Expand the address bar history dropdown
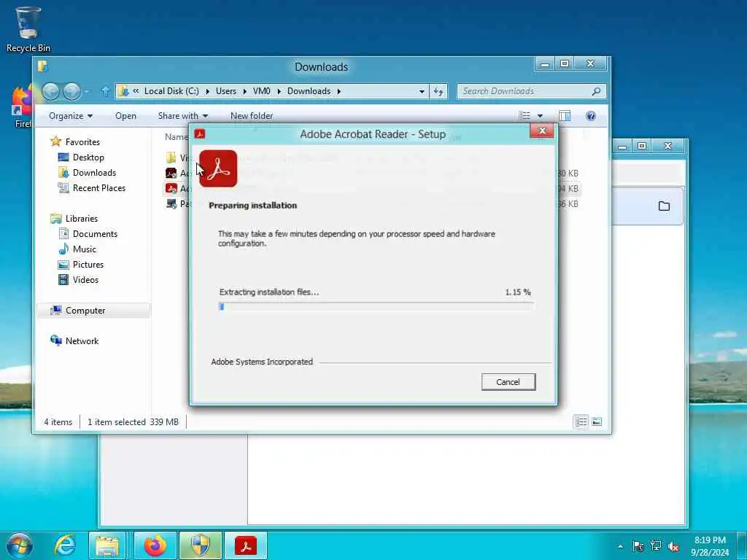Image resolution: width=747 pixels, height=560 pixels. click(x=422, y=91)
